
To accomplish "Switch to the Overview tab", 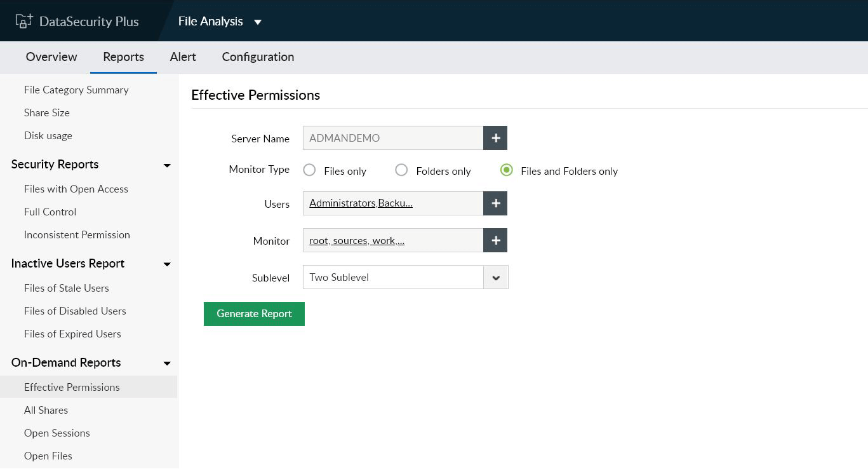I will coord(51,57).
